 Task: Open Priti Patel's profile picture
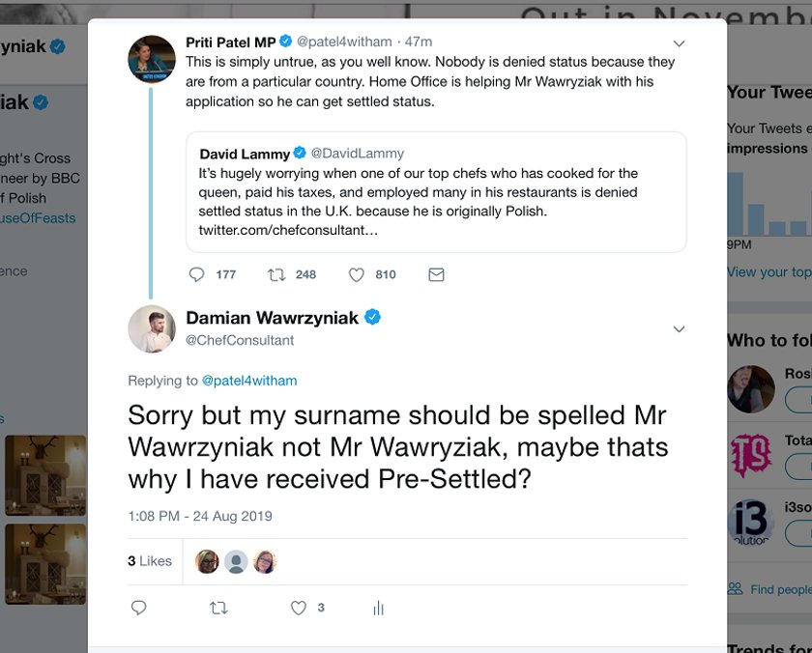point(152,59)
